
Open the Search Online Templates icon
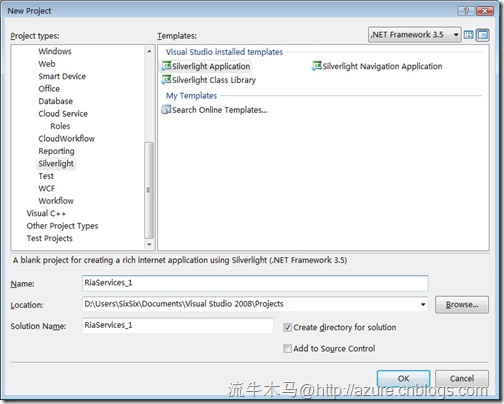pos(166,110)
